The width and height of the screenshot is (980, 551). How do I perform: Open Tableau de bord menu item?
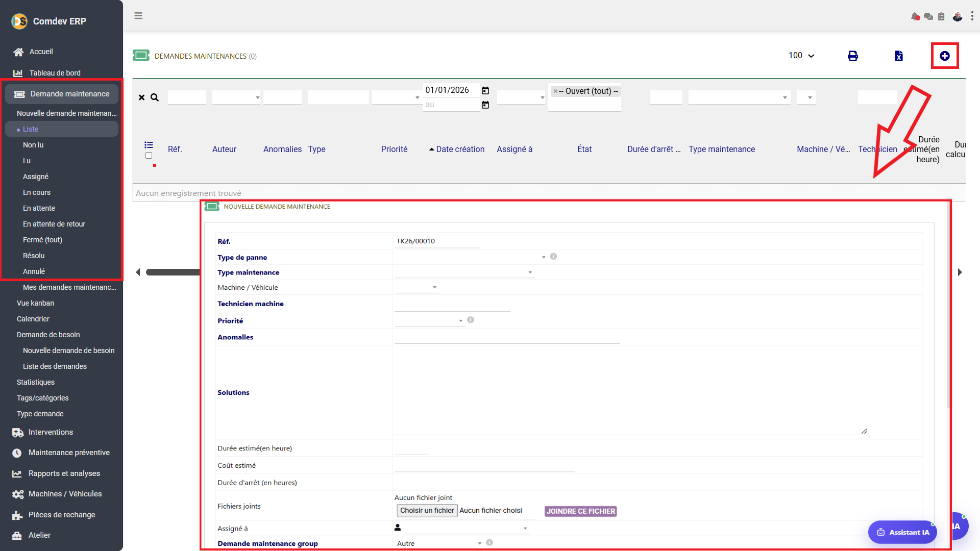click(x=55, y=73)
